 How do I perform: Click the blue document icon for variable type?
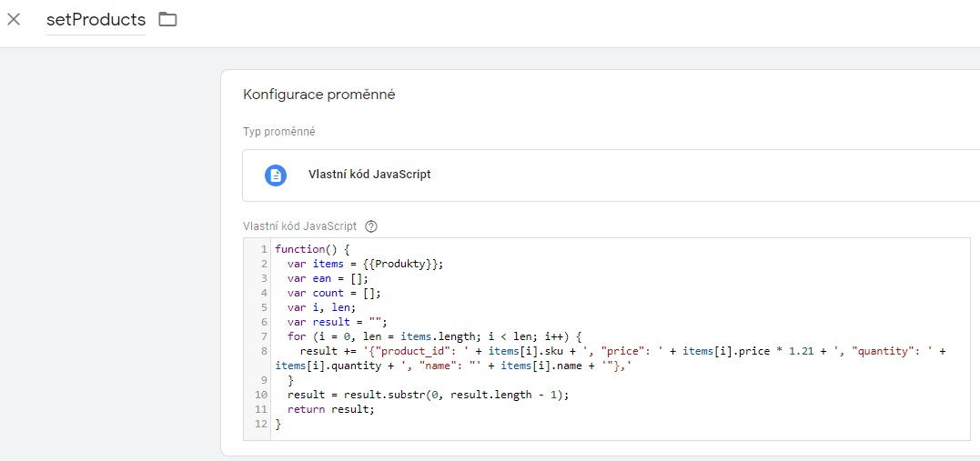coord(276,175)
